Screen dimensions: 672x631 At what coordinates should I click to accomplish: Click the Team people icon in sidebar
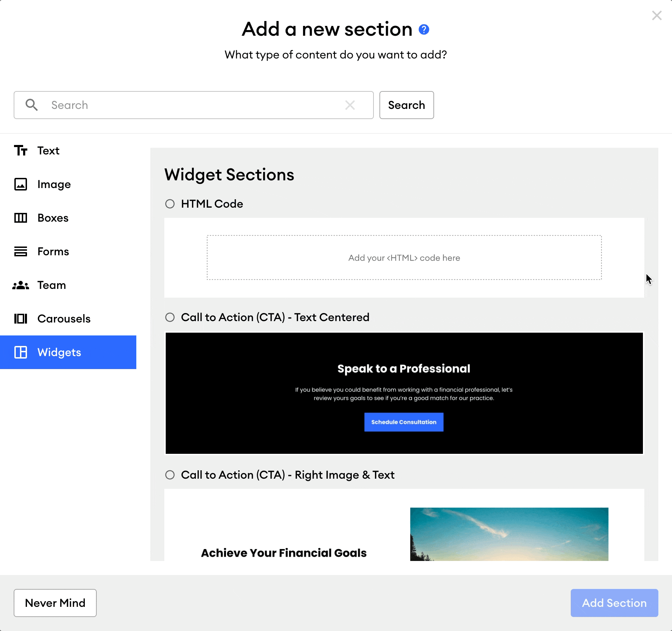pyautogui.click(x=20, y=285)
